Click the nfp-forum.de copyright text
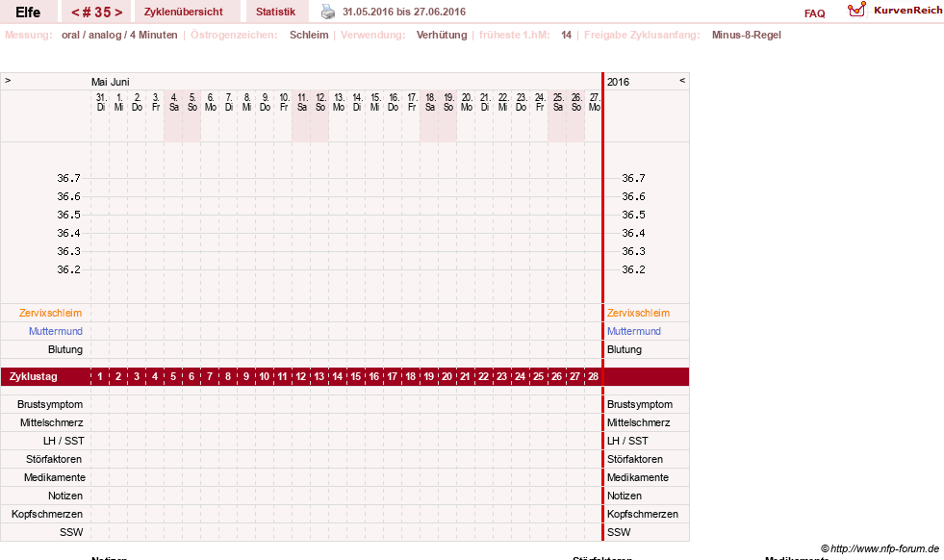 click(x=880, y=548)
